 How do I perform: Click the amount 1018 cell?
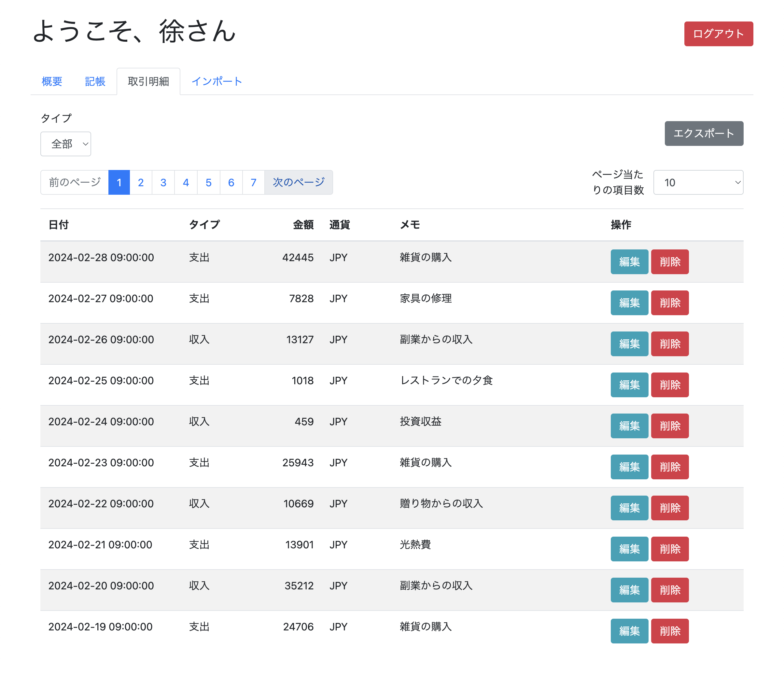pyautogui.click(x=302, y=381)
